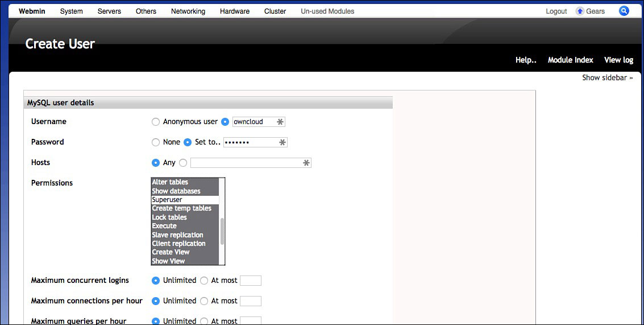
Task: Open the Others menu
Action: pyautogui.click(x=146, y=11)
